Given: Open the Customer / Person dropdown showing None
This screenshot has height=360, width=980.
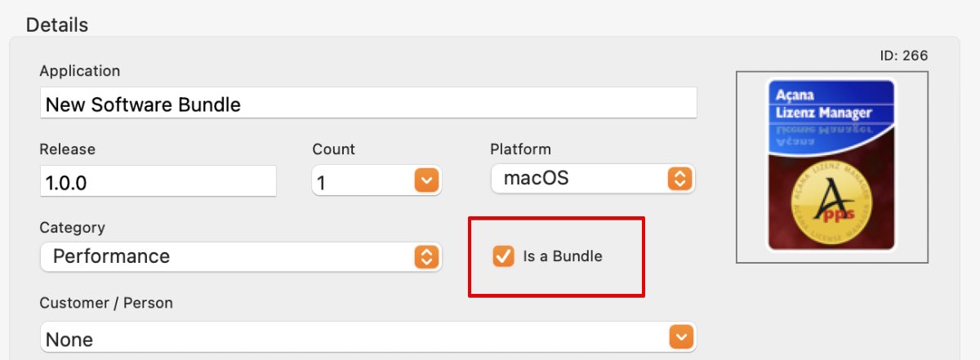Looking at the screenshot, I should point(367,337).
